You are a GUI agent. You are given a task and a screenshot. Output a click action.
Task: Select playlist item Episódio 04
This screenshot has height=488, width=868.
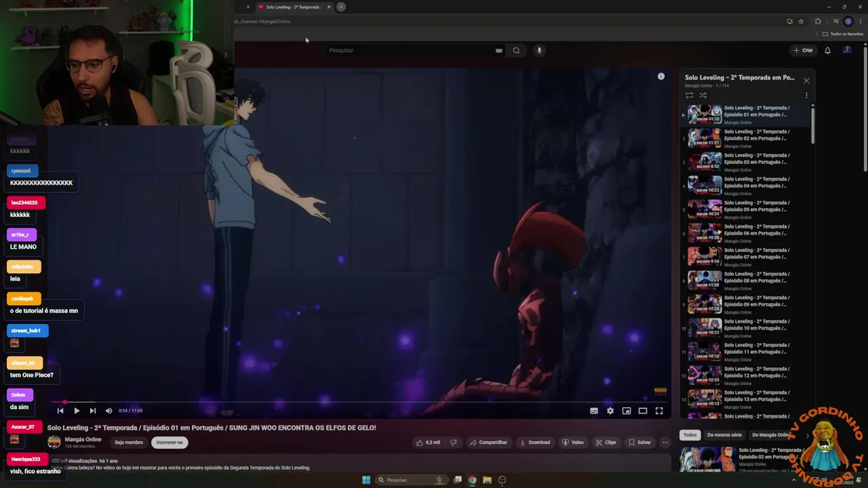(x=746, y=185)
